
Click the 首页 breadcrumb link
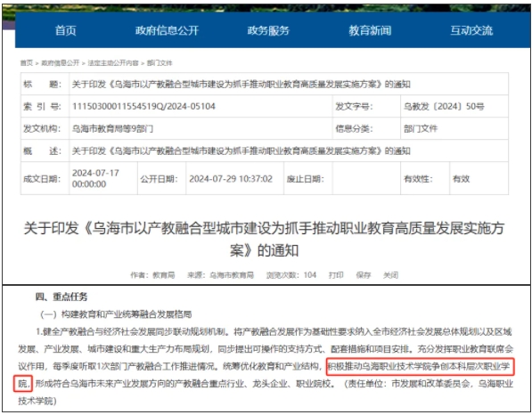[x=27, y=63]
